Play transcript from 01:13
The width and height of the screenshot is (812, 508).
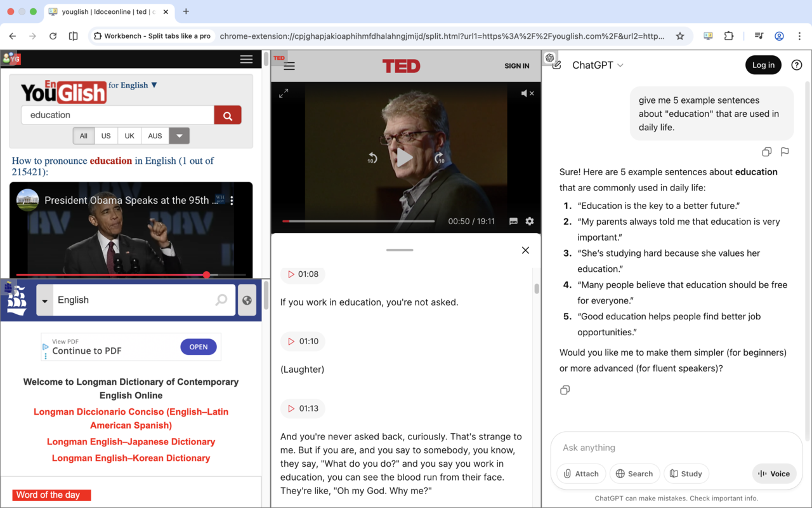click(x=303, y=409)
